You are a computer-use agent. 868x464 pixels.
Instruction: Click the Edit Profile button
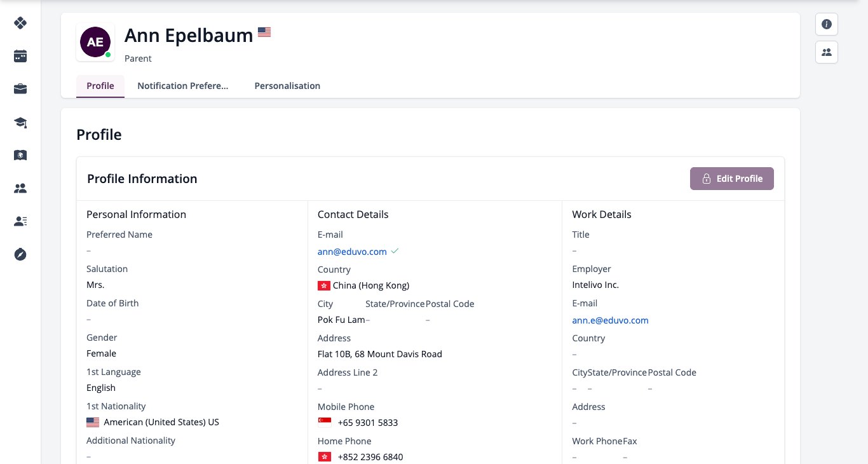(x=732, y=179)
